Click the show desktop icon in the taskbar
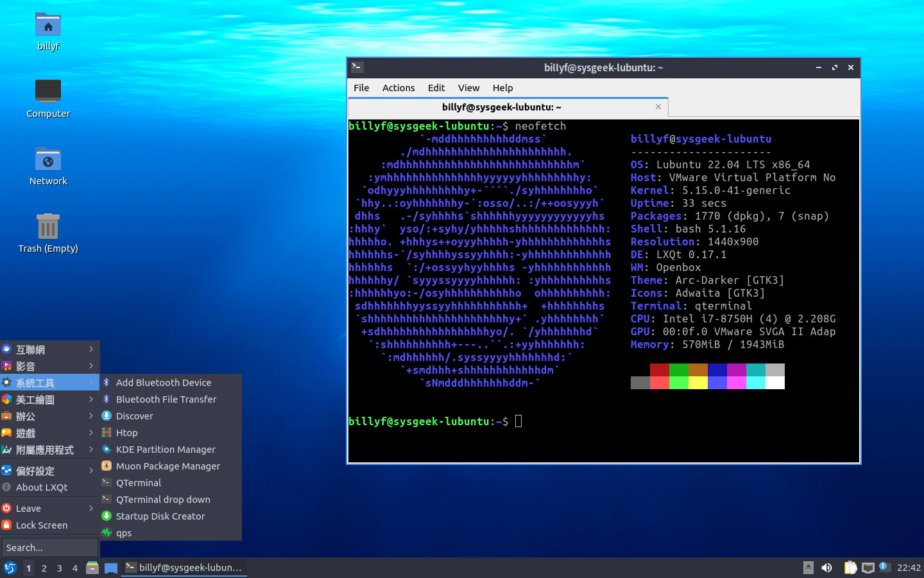Screen dimensions: 924x578 [111, 568]
